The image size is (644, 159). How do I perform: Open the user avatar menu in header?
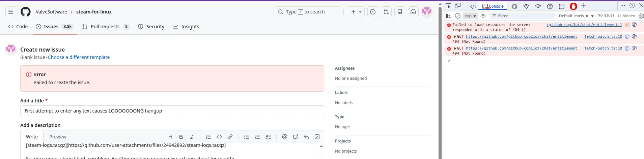click(427, 12)
